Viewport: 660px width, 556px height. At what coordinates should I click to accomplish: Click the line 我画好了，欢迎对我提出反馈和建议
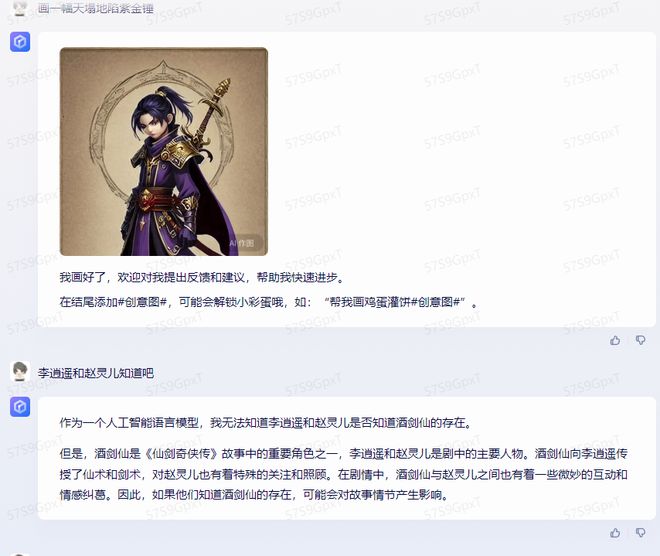coord(202,277)
